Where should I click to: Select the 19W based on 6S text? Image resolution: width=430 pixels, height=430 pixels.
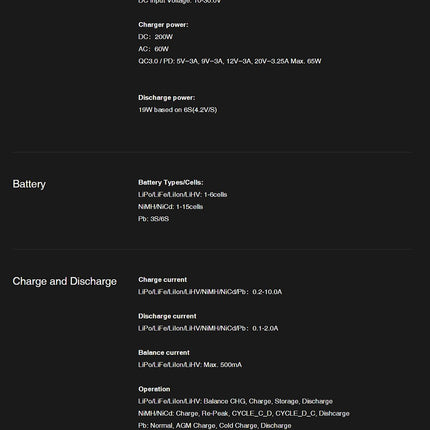coord(178,110)
